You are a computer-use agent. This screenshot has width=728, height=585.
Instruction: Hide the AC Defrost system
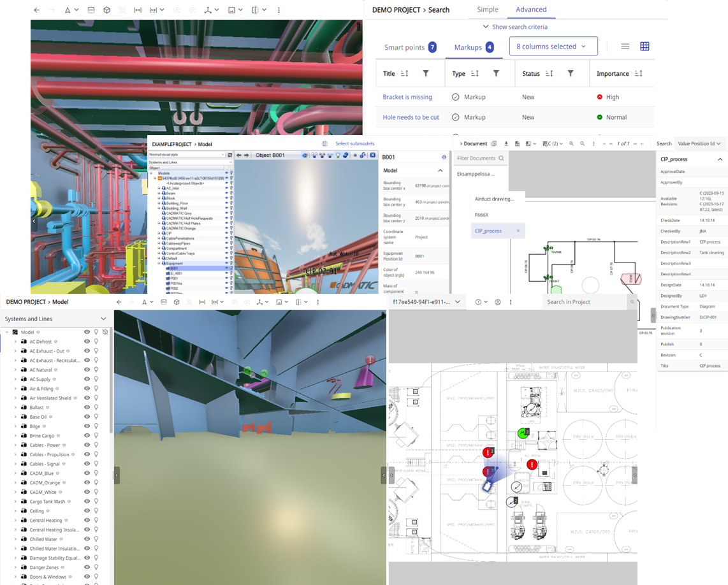pyautogui.click(x=87, y=342)
